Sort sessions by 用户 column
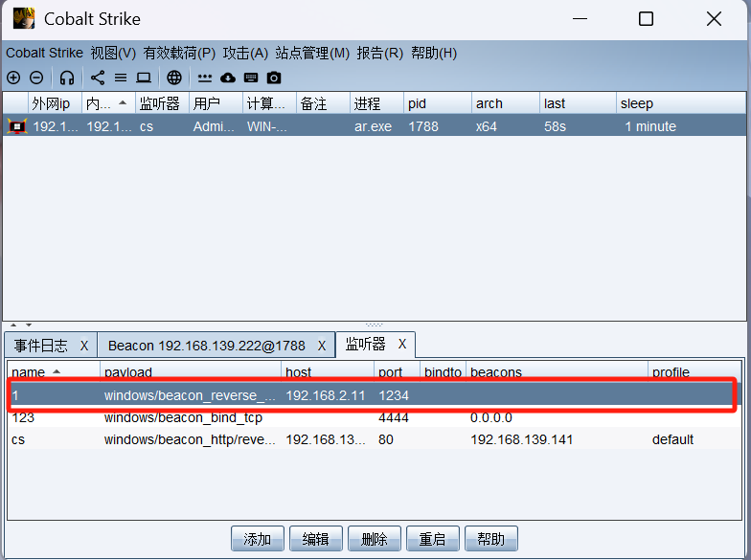Image resolution: width=751 pixels, height=560 pixels. coord(216,103)
